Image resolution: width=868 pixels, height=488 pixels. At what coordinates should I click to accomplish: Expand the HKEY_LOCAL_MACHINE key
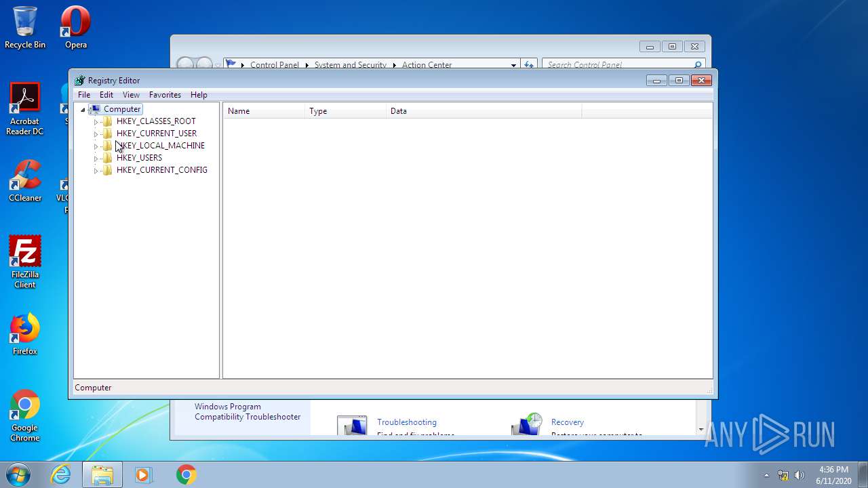[96, 146]
